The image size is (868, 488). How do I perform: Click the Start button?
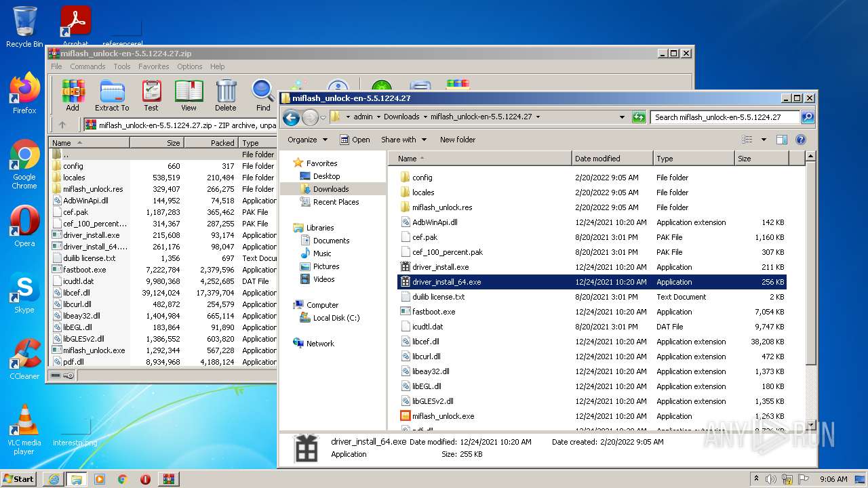18,479
